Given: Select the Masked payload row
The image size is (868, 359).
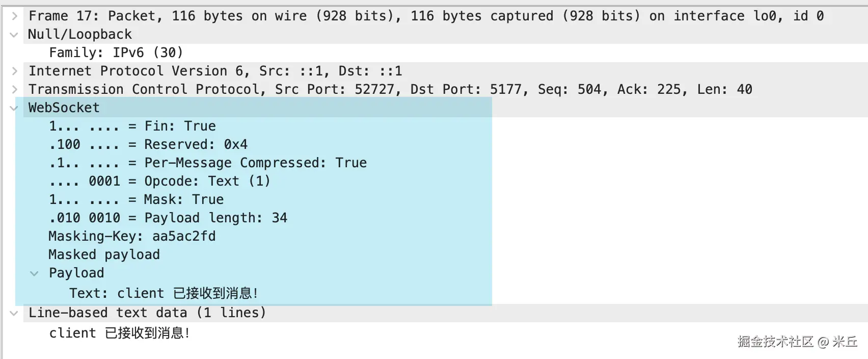Looking at the screenshot, I should click(x=104, y=254).
